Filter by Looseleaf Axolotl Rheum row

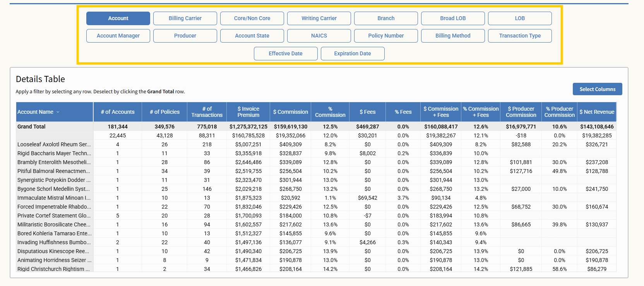pos(54,144)
